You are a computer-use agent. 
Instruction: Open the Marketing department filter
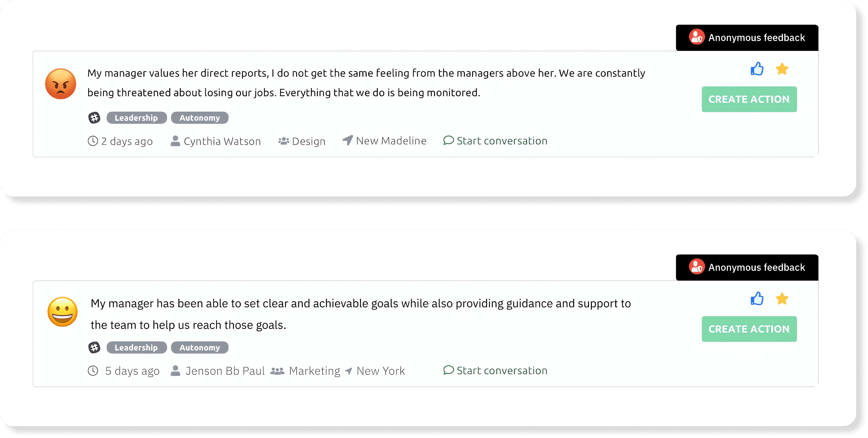click(x=314, y=370)
